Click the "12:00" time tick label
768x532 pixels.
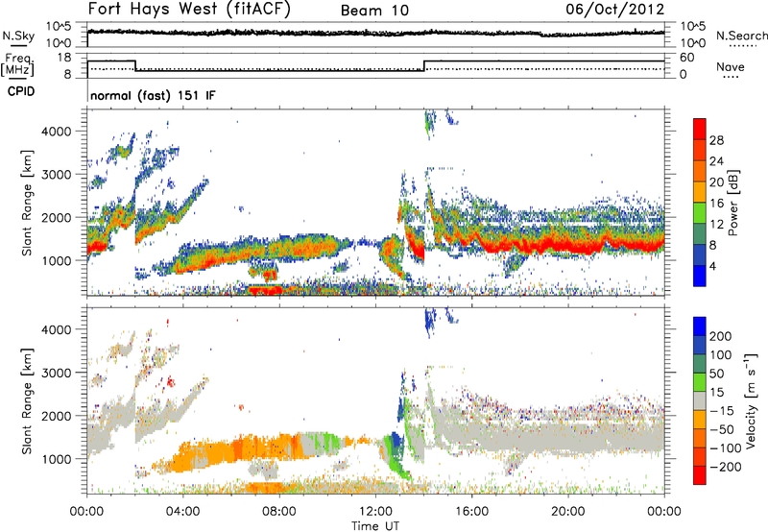pyautogui.click(x=375, y=512)
